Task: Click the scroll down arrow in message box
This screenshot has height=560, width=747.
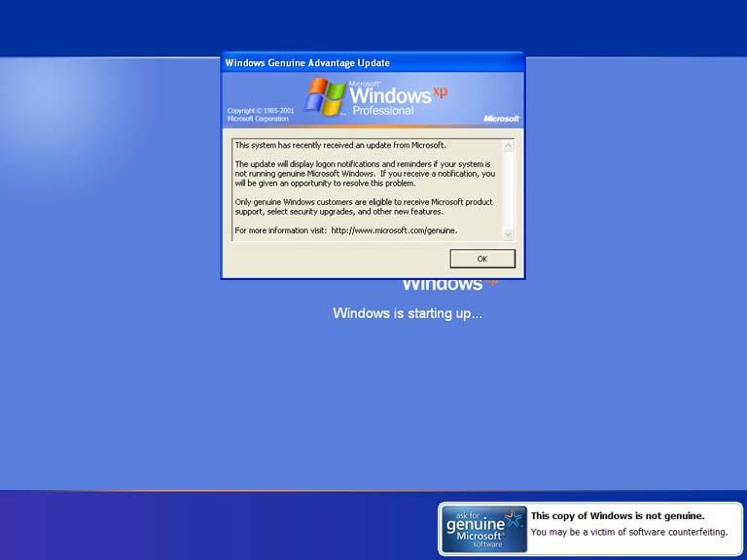Action: click(509, 233)
